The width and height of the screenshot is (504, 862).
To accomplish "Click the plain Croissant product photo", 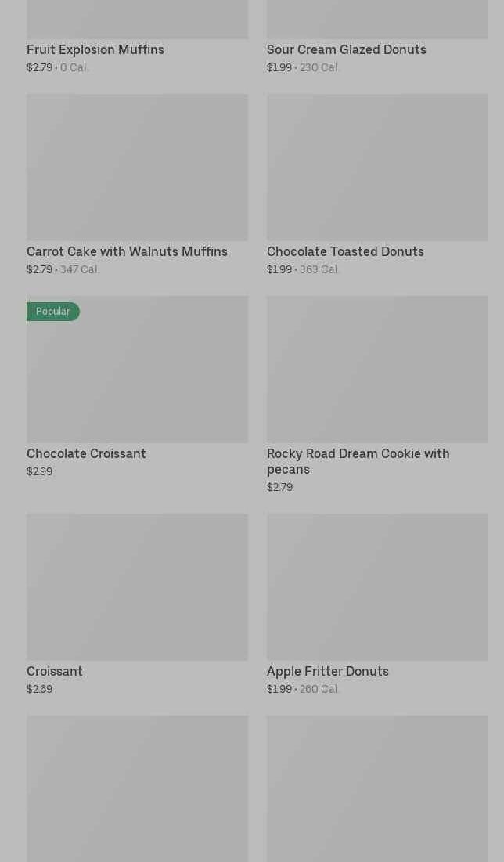I will click(137, 586).
